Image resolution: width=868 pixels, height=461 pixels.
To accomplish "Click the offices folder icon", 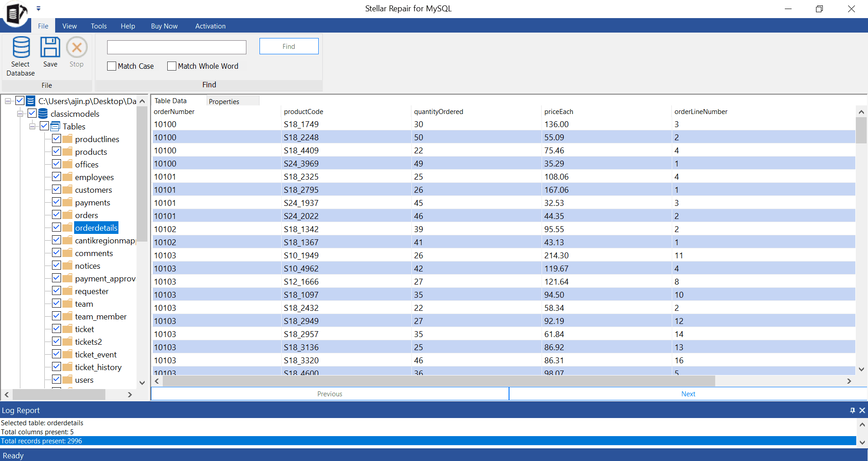I will tap(67, 164).
